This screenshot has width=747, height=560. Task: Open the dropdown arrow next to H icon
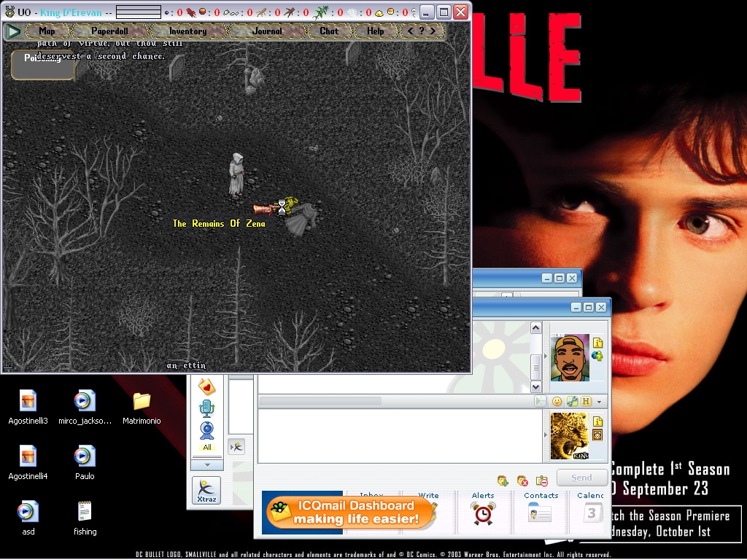[600, 402]
